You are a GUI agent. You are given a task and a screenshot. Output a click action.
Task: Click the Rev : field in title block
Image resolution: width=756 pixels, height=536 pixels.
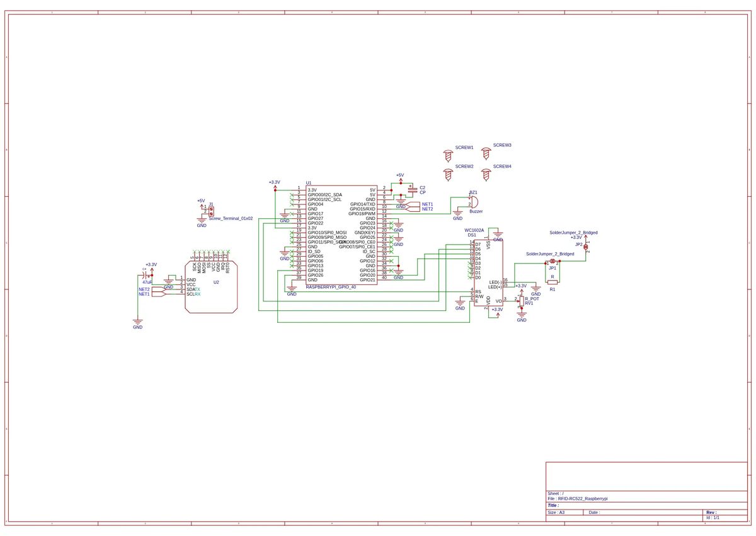coord(711,512)
